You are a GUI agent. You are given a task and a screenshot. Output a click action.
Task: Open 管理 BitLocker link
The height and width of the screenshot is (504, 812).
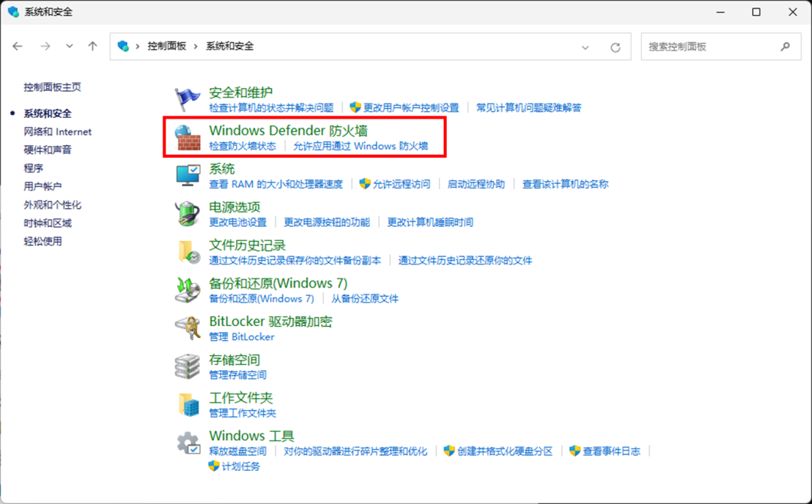(x=241, y=337)
